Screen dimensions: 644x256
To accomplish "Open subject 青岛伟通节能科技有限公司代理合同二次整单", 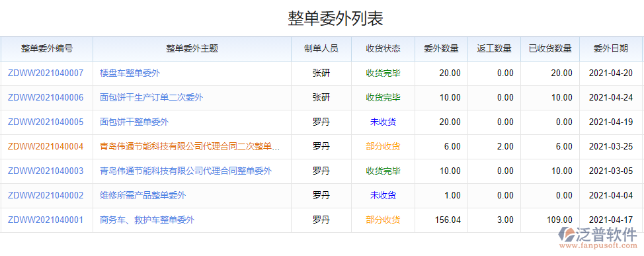I will 190,147.
